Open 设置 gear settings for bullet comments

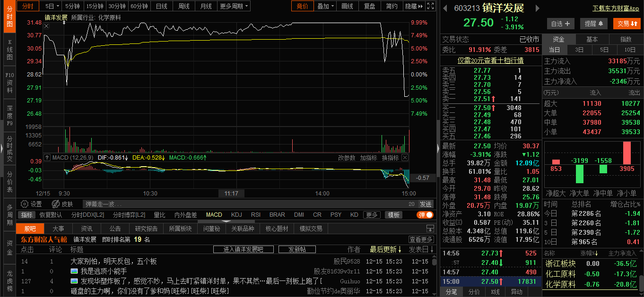coord(32,204)
